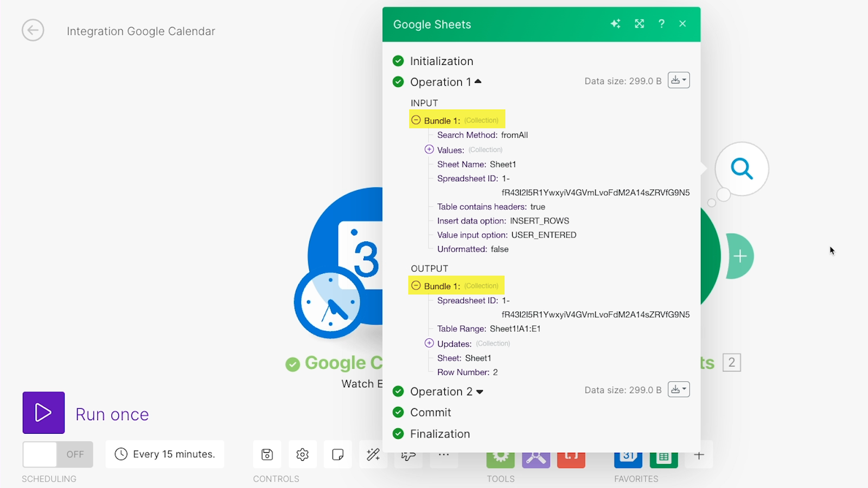Click Table Range: Sheet1!A1:E1 row
The image size is (868, 488).
tap(489, 329)
